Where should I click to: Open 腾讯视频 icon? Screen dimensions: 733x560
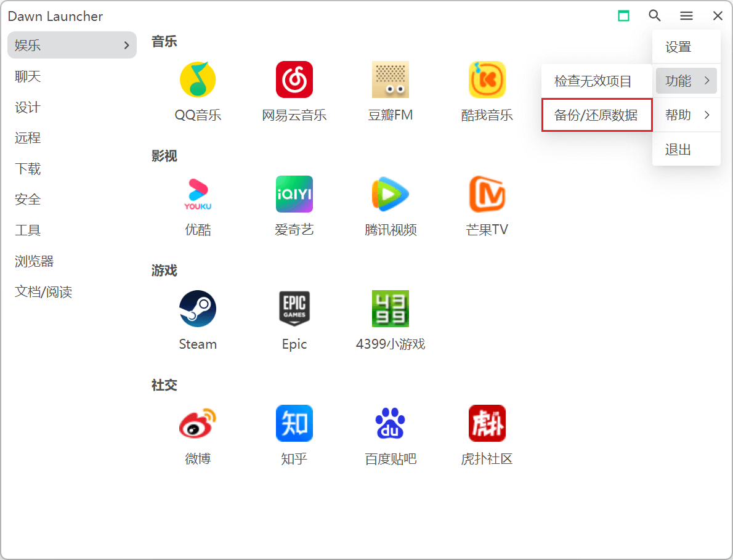[391, 194]
